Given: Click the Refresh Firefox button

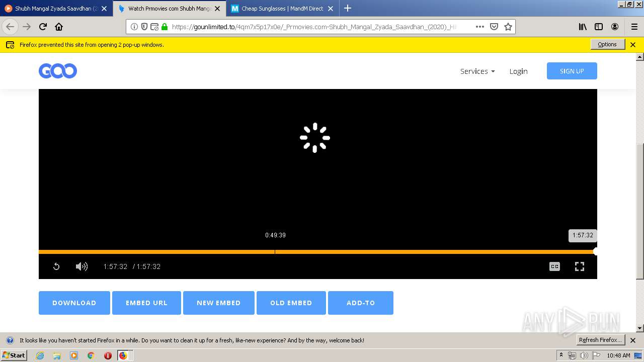Looking at the screenshot, I should coord(601,340).
